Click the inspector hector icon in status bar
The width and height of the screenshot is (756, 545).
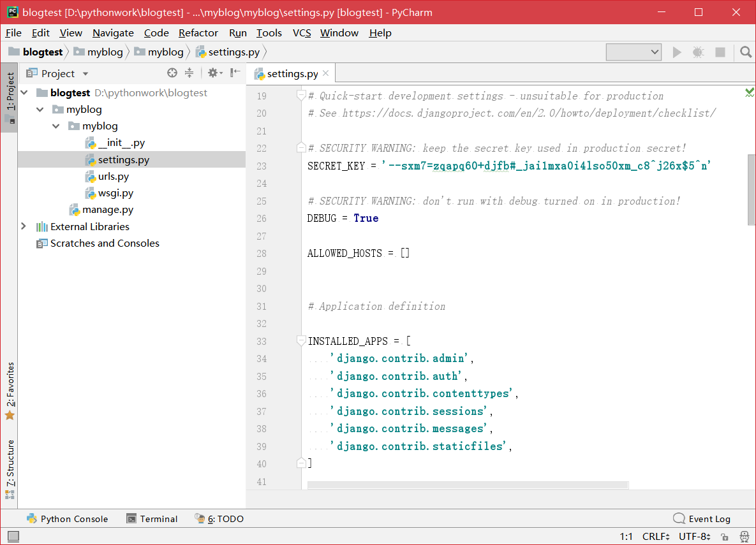(745, 536)
